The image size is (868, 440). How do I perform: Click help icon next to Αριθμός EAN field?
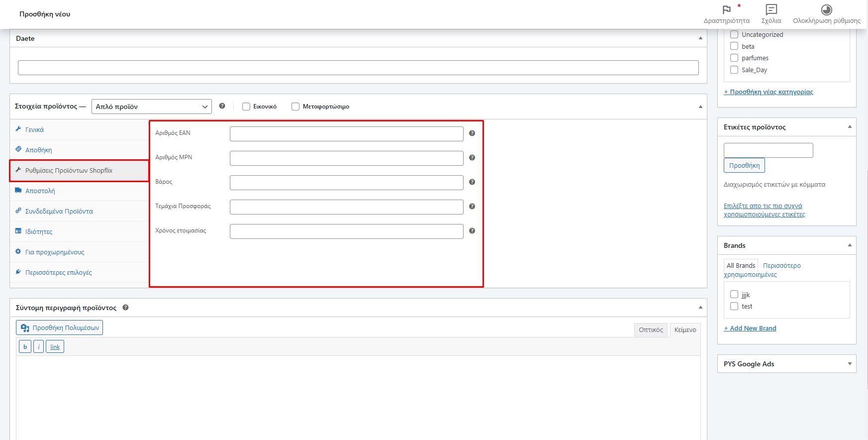click(472, 133)
